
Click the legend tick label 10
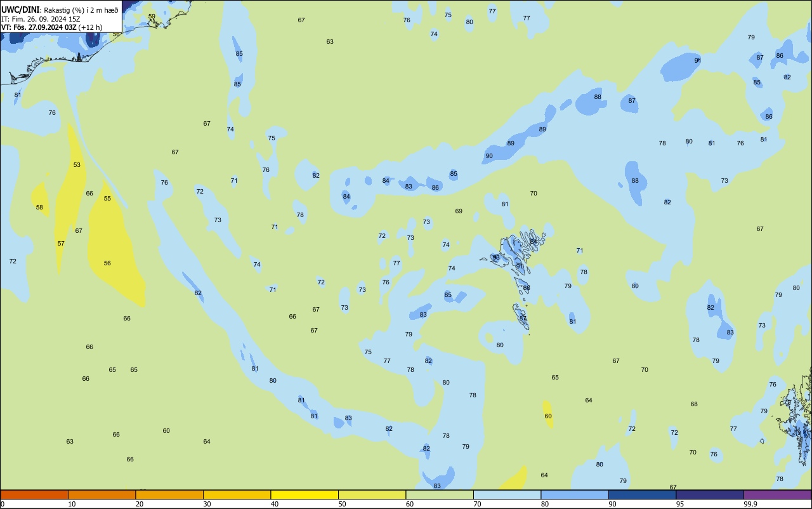coord(72,504)
